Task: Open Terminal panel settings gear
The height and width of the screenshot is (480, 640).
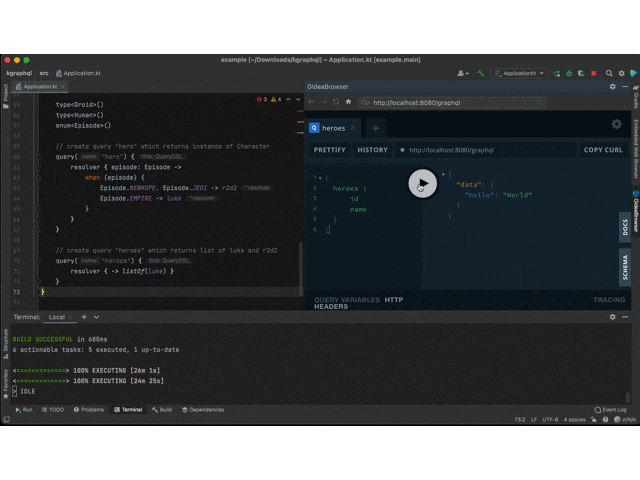Action: coord(613,317)
